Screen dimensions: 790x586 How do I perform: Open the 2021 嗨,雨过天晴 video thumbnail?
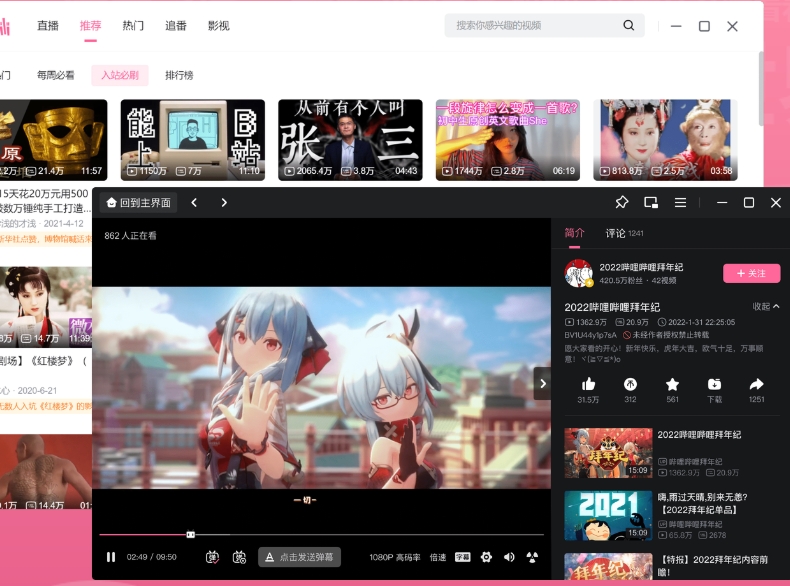tap(608, 515)
